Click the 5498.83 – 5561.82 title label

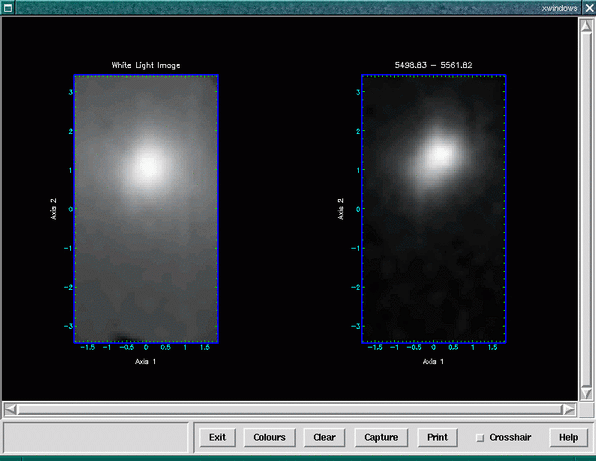(x=433, y=65)
